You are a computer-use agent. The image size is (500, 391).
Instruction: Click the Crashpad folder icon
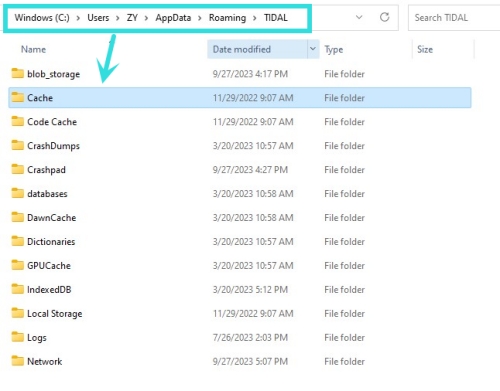click(18, 169)
